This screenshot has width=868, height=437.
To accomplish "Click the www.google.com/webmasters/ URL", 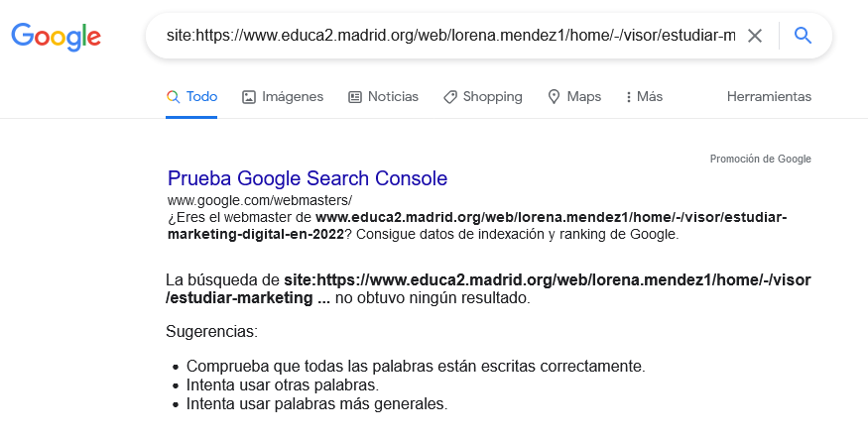I will 247,200.
